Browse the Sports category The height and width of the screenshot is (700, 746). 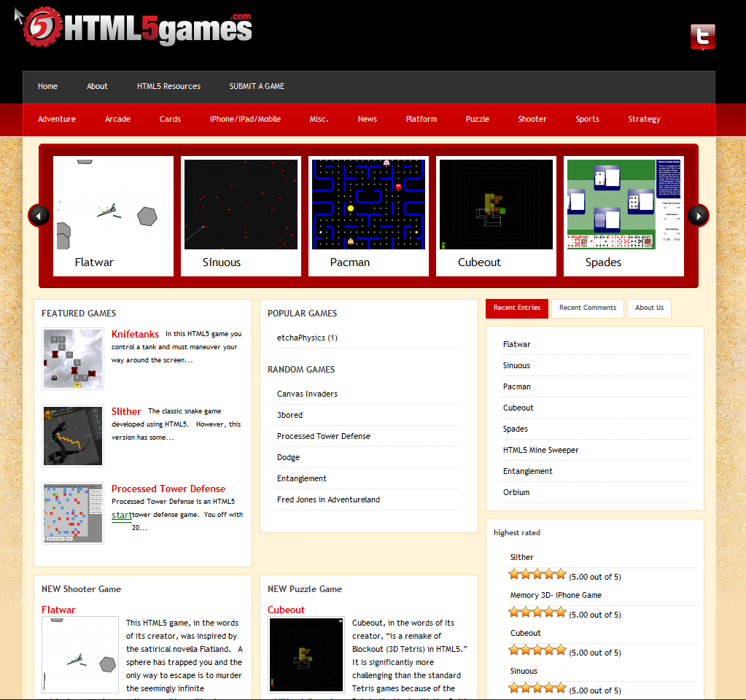click(587, 119)
